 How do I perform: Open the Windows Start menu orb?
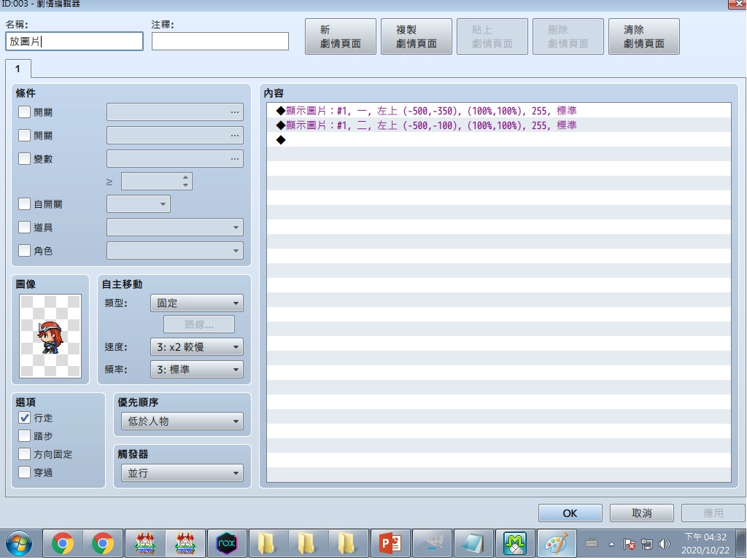point(19,544)
